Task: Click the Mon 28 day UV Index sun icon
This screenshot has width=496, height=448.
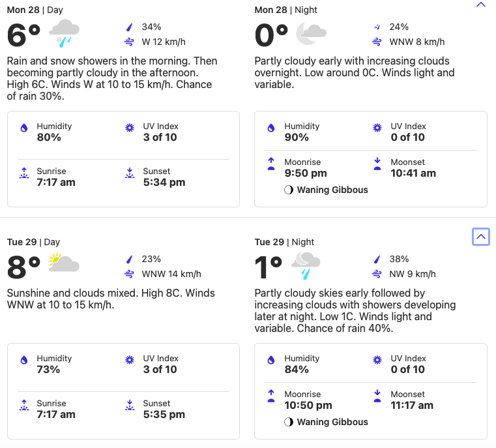Action: 130,129
